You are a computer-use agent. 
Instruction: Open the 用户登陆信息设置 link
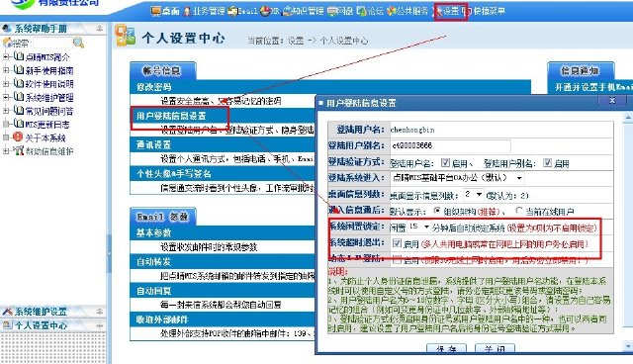[171, 116]
